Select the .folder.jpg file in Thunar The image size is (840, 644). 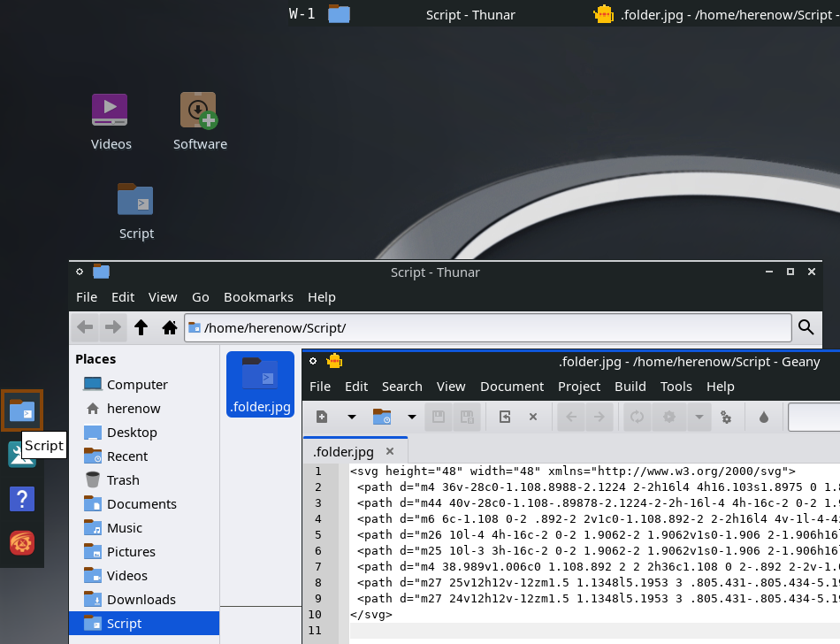point(260,384)
